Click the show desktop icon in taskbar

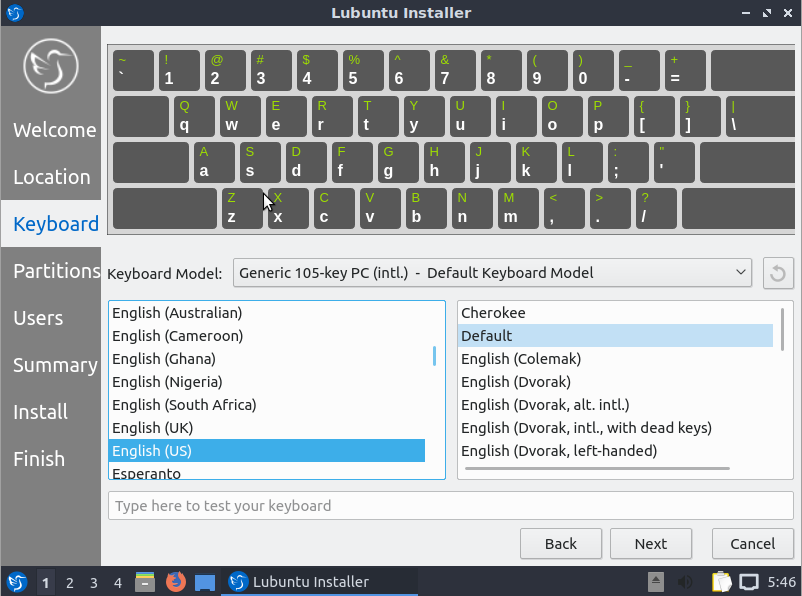pos(205,581)
